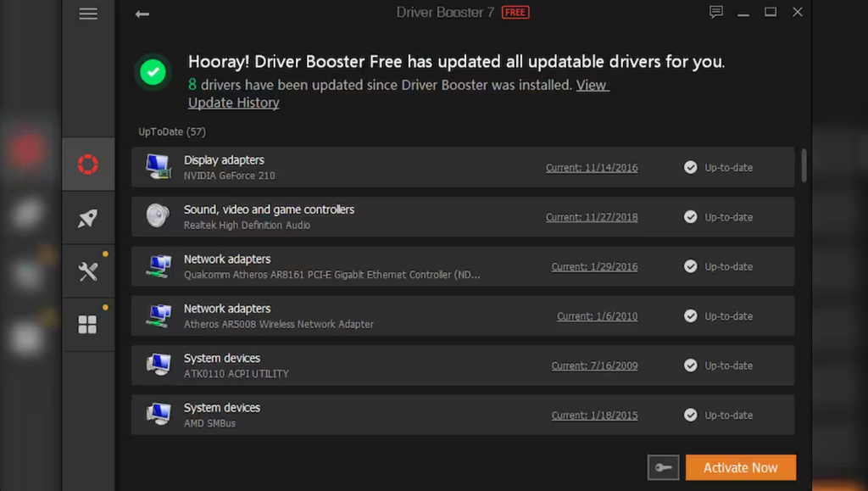Click the display adapter icon beside NVIDIA GeForce 210
This screenshot has width=868, height=491.
point(159,167)
